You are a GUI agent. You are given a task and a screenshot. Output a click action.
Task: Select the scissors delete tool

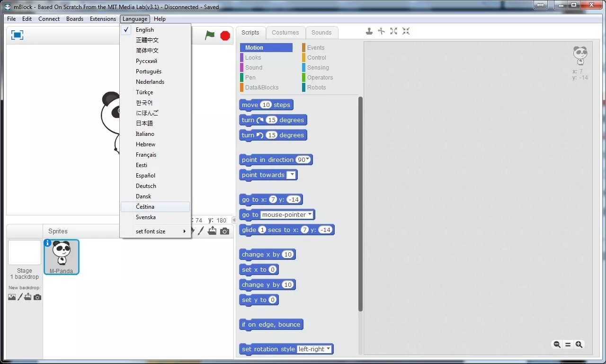coord(382,31)
